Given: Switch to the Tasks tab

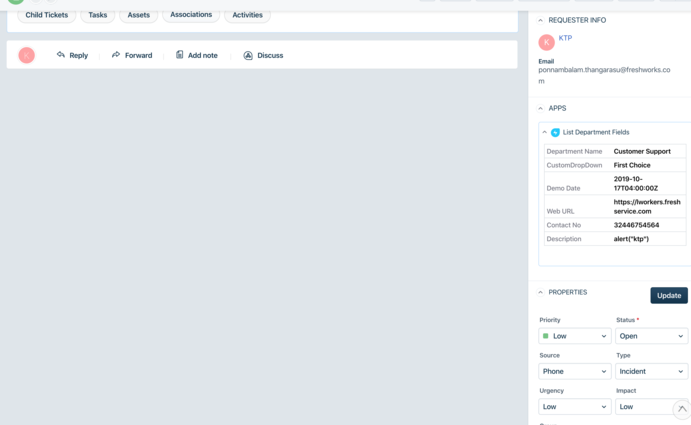Looking at the screenshot, I should 98,15.
